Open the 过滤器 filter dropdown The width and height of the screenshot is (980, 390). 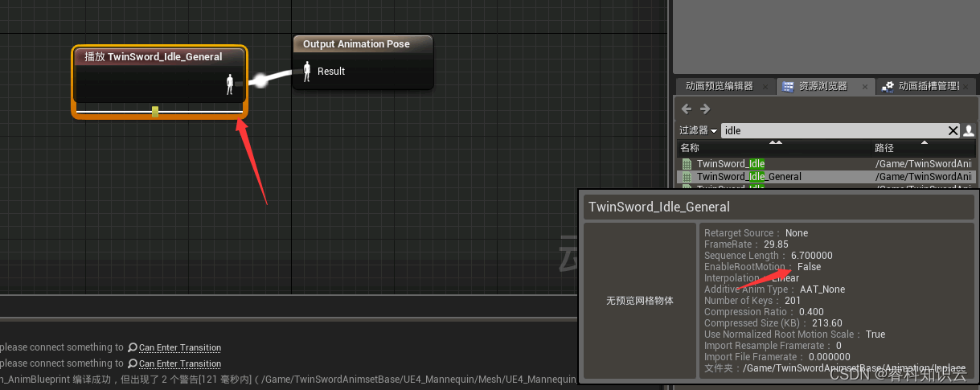point(698,130)
